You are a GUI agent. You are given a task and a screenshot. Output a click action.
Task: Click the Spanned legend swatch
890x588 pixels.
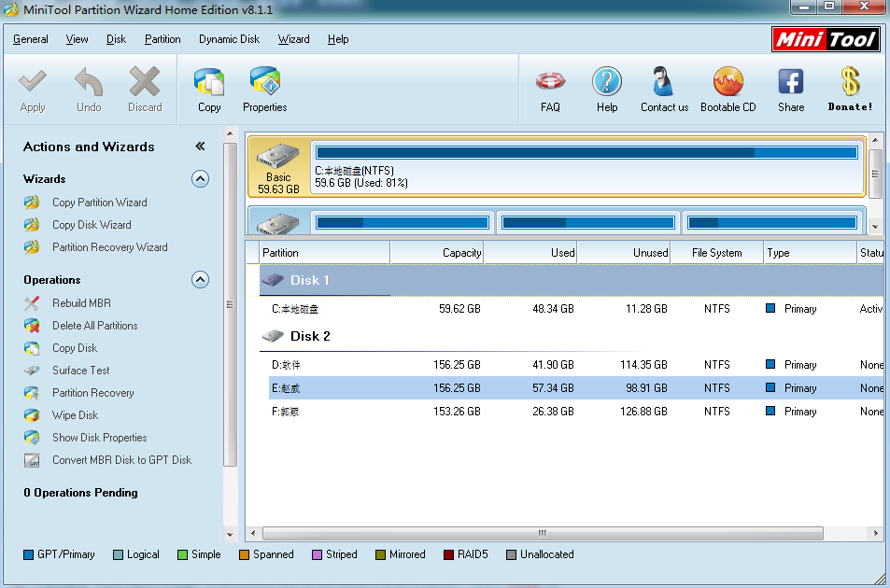point(244,554)
